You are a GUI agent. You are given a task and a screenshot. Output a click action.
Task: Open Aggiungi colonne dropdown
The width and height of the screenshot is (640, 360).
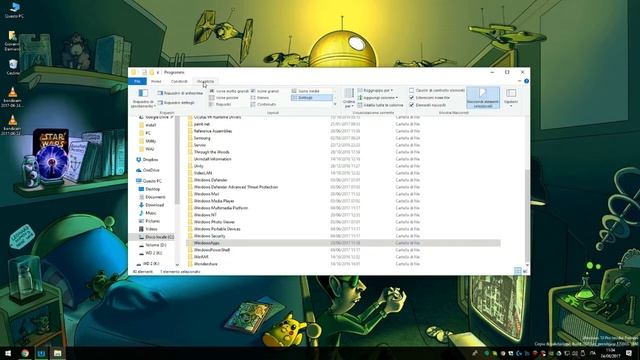[378, 98]
